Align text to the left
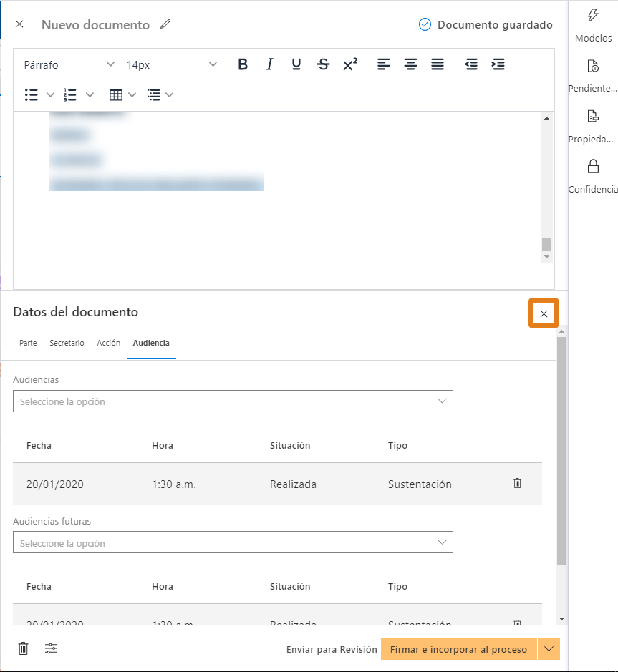 (x=383, y=64)
